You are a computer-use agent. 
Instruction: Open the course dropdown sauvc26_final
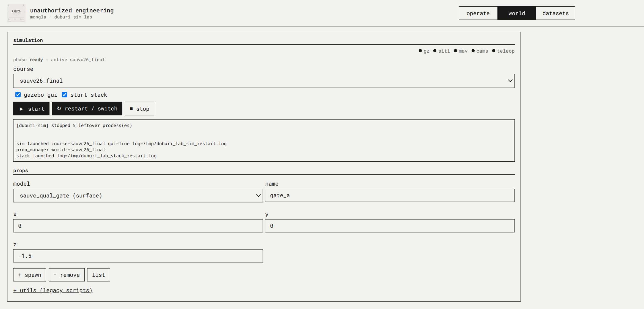(x=264, y=81)
